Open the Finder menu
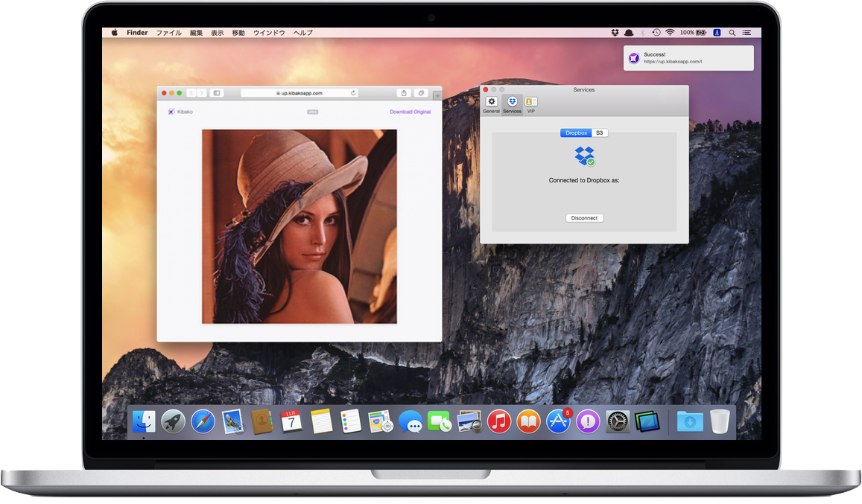 point(137,33)
